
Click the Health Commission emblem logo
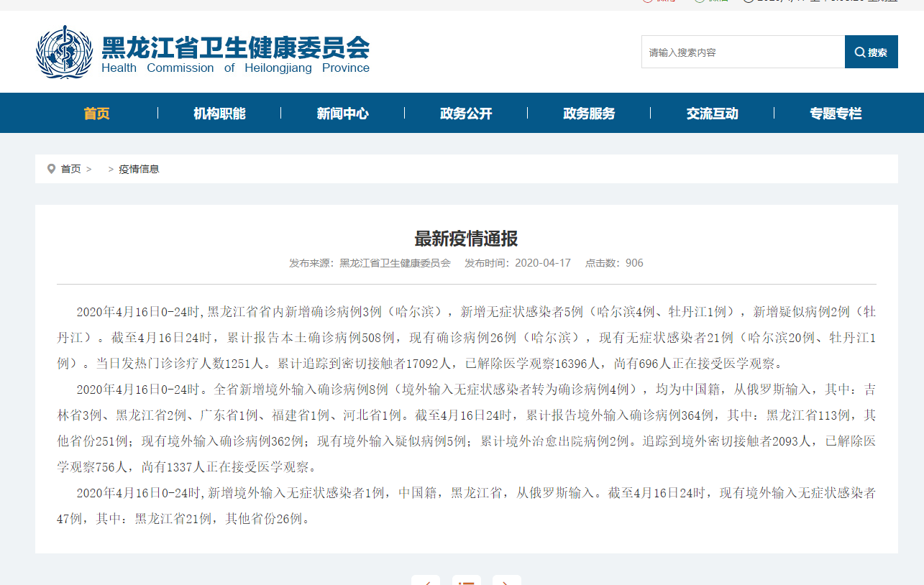(x=65, y=52)
